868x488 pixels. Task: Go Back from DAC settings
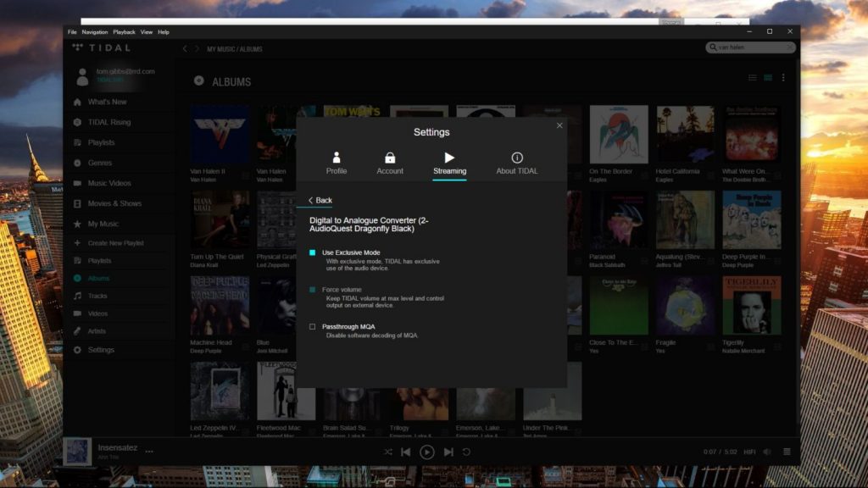click(320, 200)
